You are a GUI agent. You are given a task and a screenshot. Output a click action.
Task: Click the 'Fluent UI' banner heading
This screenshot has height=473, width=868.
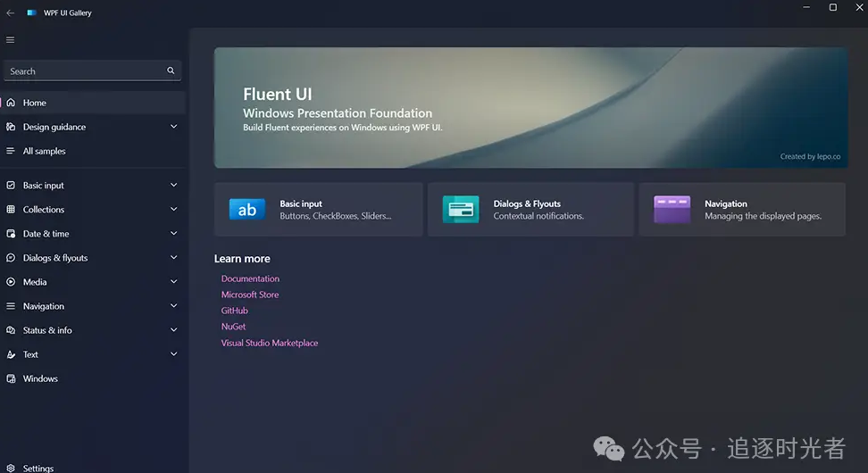pyautogui.click(x=278, y=94)
